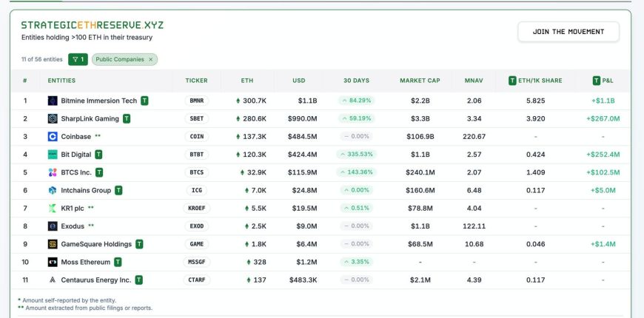Click the T badge beside Centaurus Energy Inc.
Viewport: 644px width, 318px height.
click(x=139, y=280)
